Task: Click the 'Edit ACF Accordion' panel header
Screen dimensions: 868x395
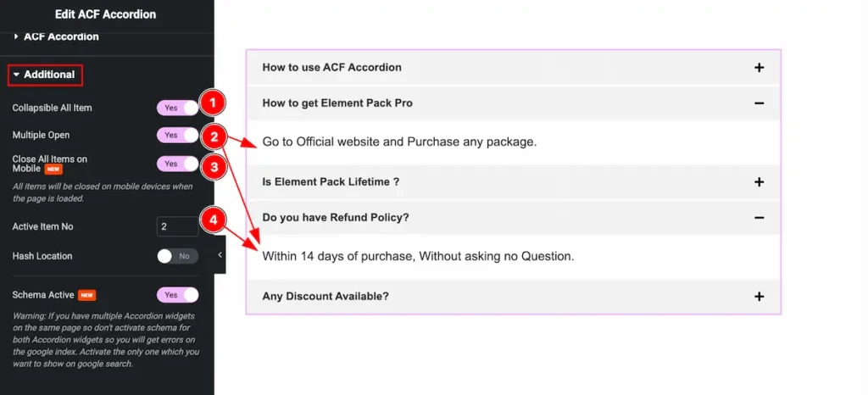Action: (105, 14)
